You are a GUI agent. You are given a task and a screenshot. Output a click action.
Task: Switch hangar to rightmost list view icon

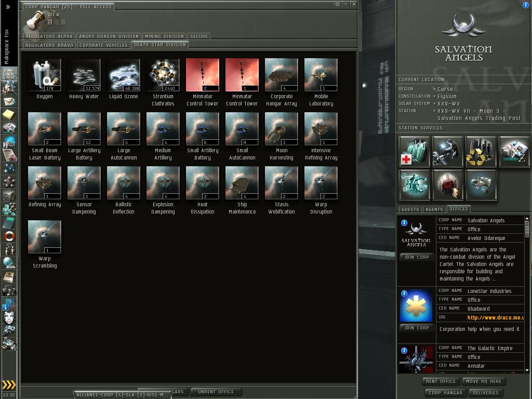(63, 22)
